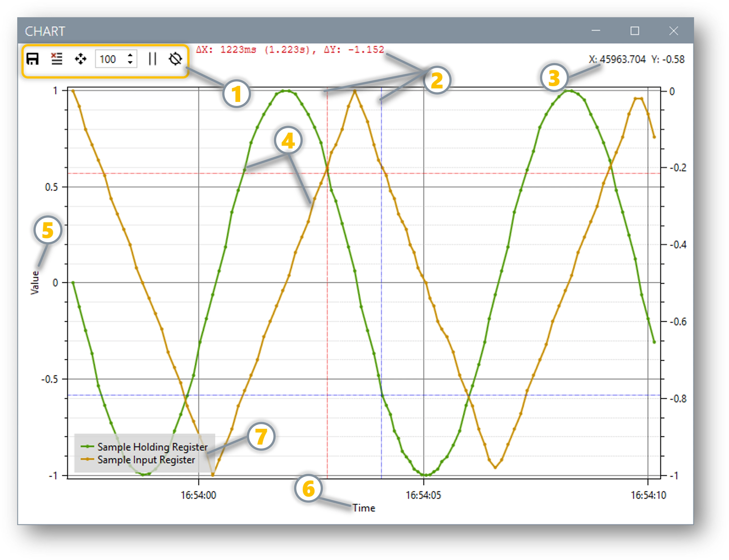Decrease point count with the down spinner arrow
The width and height of the screenshot is (729, 560).
pyautogui.click(x=130, y=63)
